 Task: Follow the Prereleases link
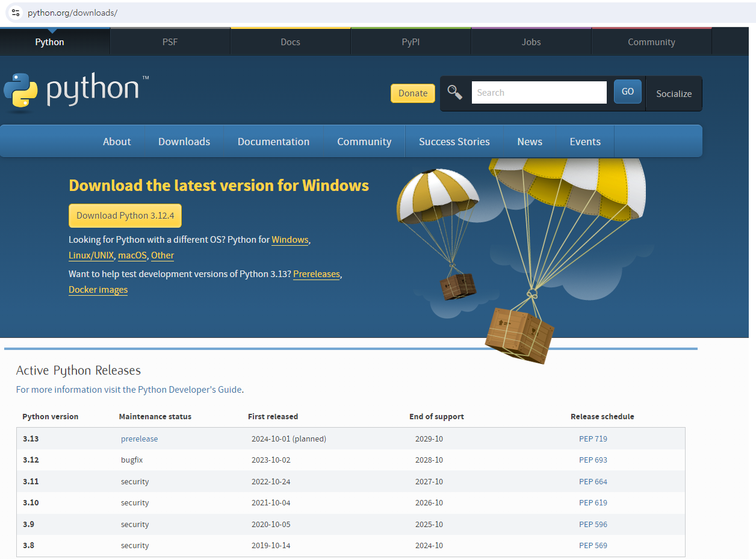(317, 274)
